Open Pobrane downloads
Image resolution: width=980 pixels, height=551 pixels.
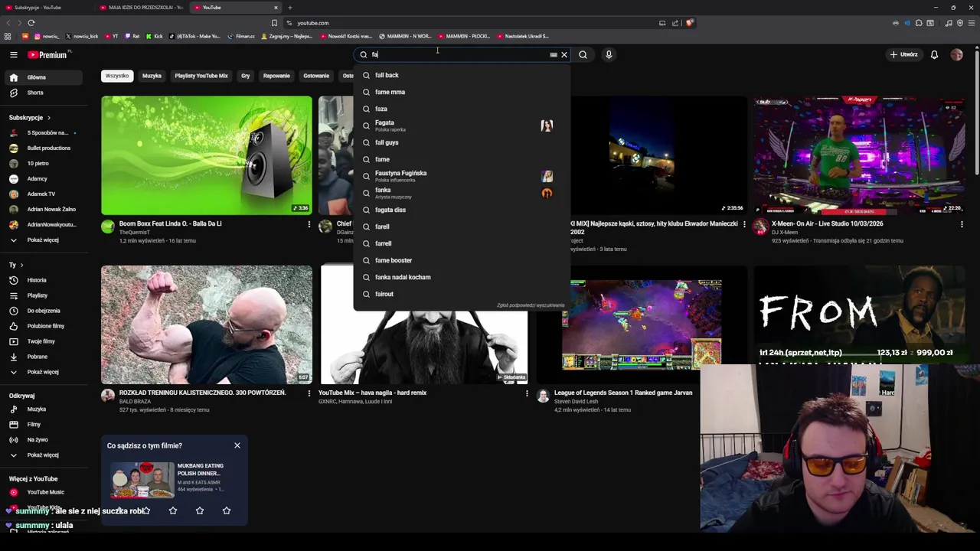click(x=45, y=357)
